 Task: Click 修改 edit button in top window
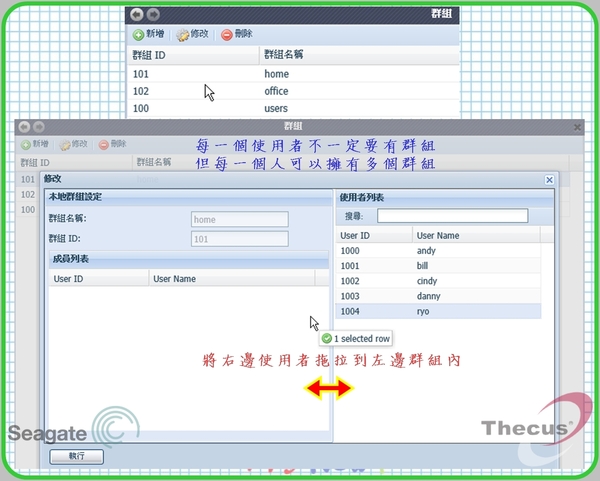click(x=192, y=34)
